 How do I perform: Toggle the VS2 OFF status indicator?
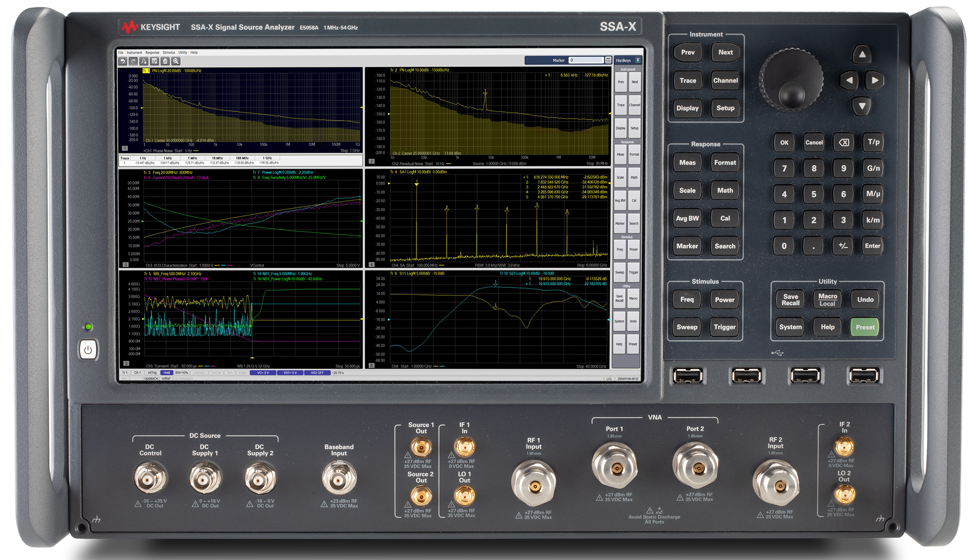pos(317,373)
